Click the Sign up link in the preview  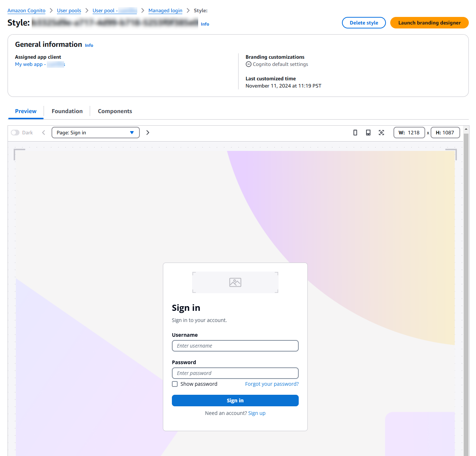pos(257,413)
